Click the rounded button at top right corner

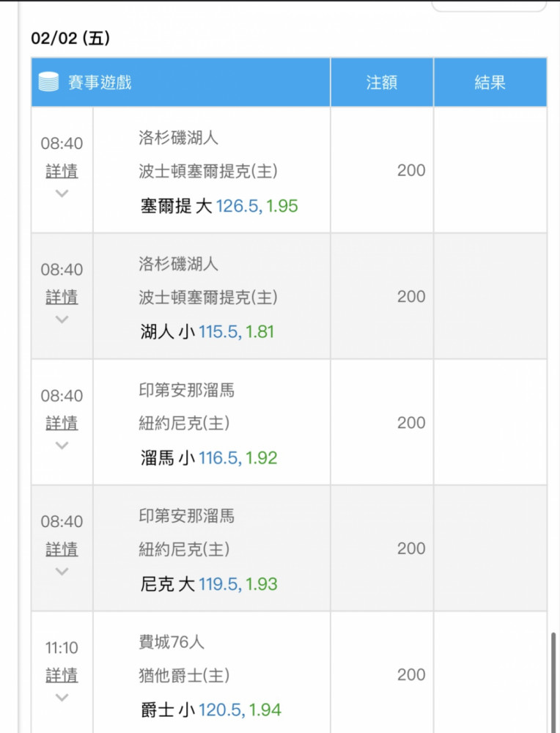(x=489, y=6)
